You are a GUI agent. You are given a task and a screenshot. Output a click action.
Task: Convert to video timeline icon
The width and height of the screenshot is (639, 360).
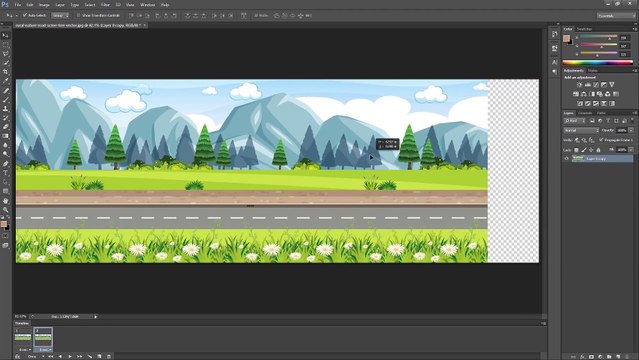(17, 356)
